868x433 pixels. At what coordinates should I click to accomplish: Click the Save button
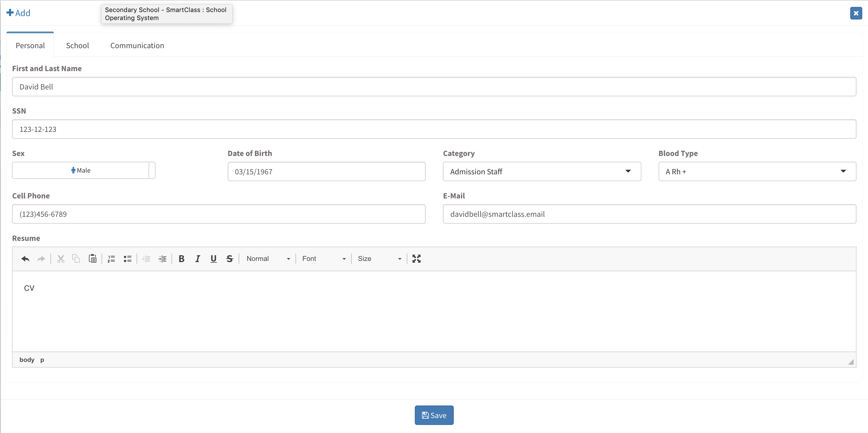click(x=434, y=415)
